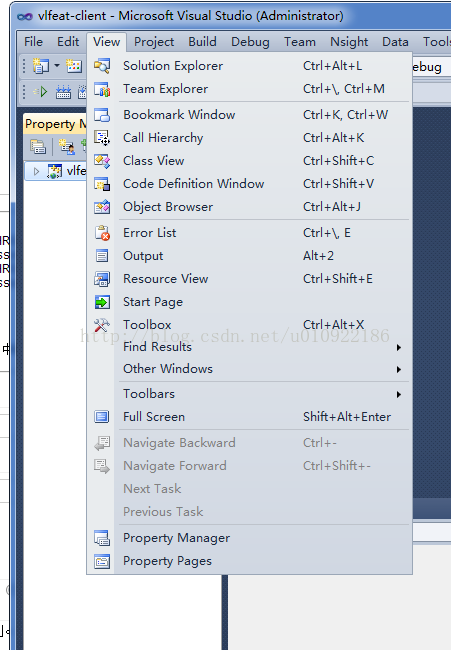Click the Add New Item toolbar icon
451x650 pixels.
click(x=74, y=66)
